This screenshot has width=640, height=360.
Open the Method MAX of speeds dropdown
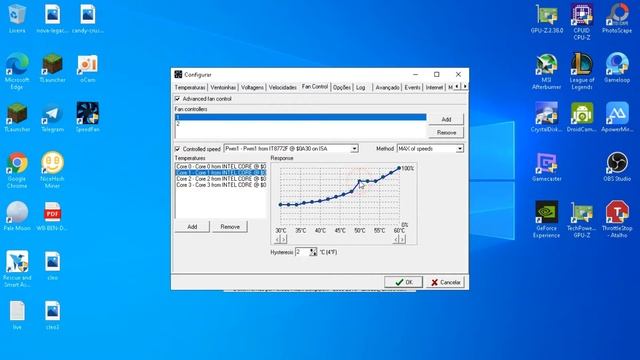[430, 149]
